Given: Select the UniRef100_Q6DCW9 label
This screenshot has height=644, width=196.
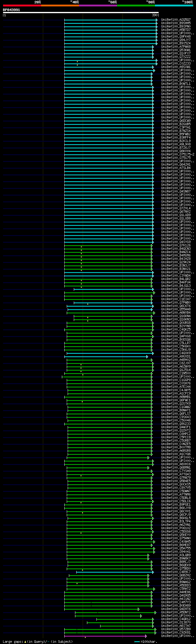Looking at the screenshot, I should click(x=176, y=121).
